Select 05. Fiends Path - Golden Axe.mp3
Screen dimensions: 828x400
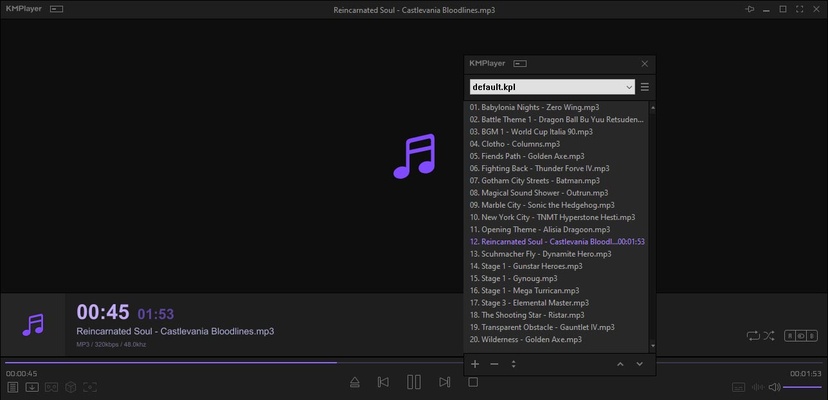[x=557, y=156]
